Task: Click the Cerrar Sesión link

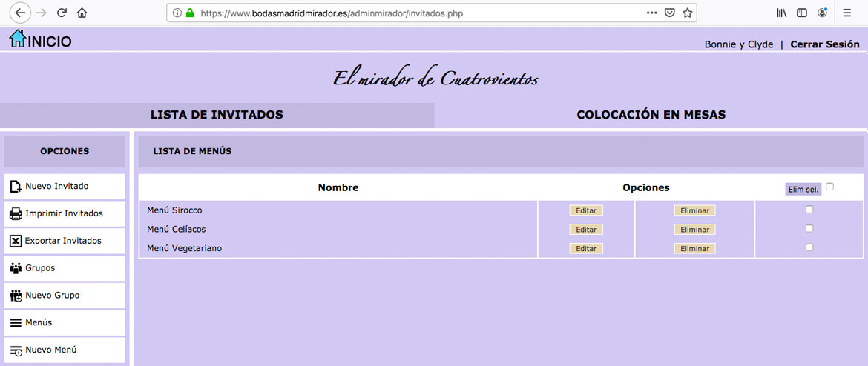Action: click(825, 44)
